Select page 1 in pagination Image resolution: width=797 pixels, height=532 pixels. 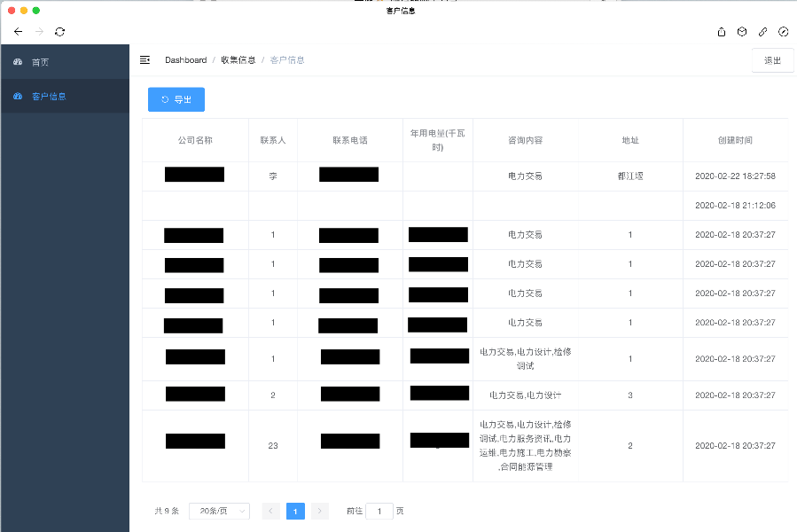[295, 511]
